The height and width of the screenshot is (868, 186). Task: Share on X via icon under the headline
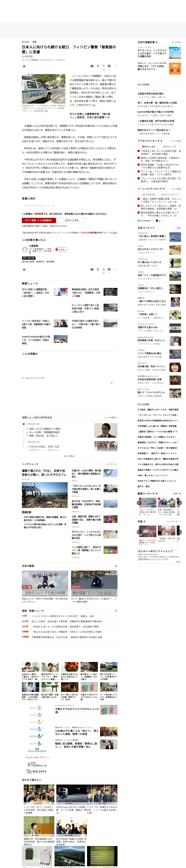(104, 66)
